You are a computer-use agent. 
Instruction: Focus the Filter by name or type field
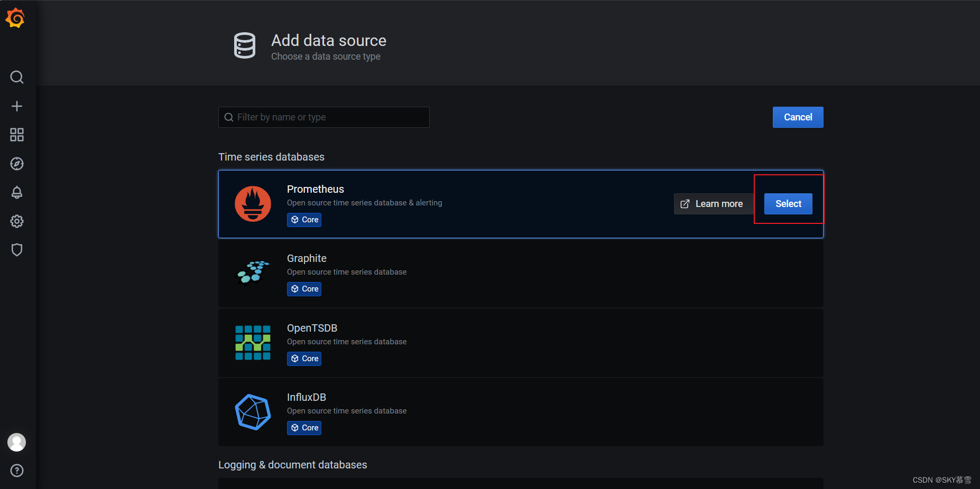pyautogui.click(x=324, y=117)
